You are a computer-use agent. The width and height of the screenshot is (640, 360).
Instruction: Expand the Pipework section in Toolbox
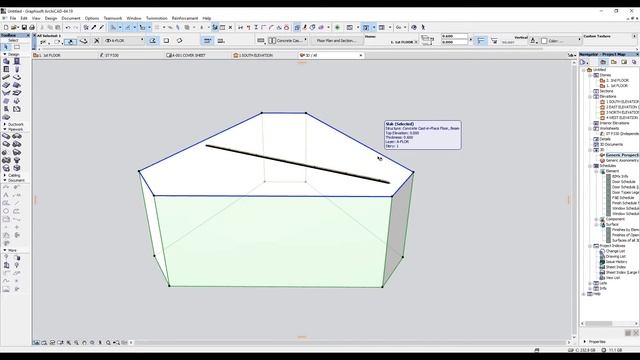click(x=5, y=129)
